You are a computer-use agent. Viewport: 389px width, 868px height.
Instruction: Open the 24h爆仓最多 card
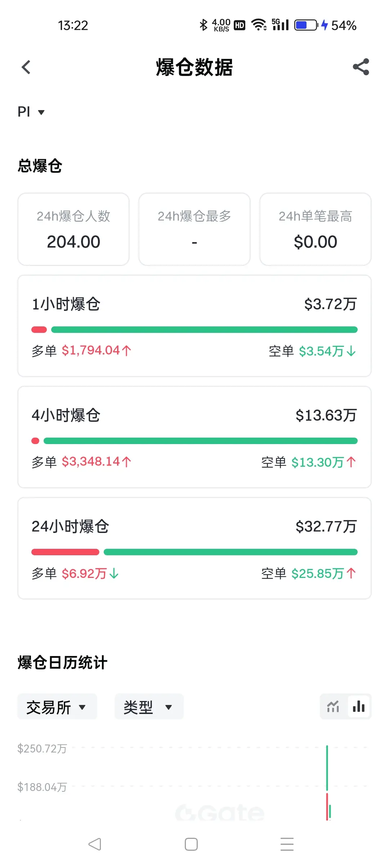[x=194, y=229]
